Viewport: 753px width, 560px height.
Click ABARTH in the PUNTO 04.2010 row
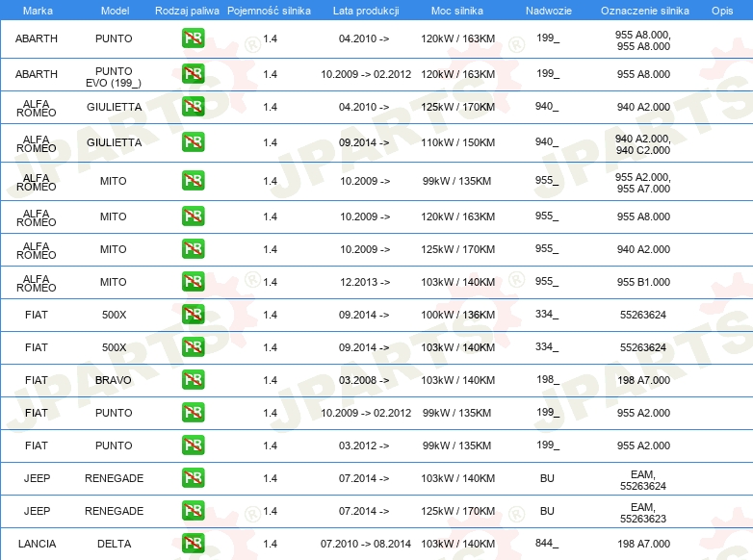[x=37, y=38]
